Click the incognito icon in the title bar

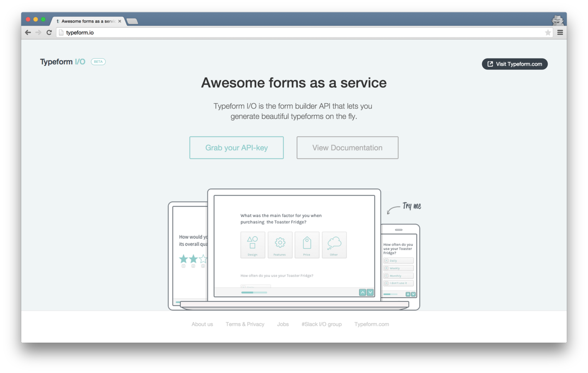click(x=557, y=19)
